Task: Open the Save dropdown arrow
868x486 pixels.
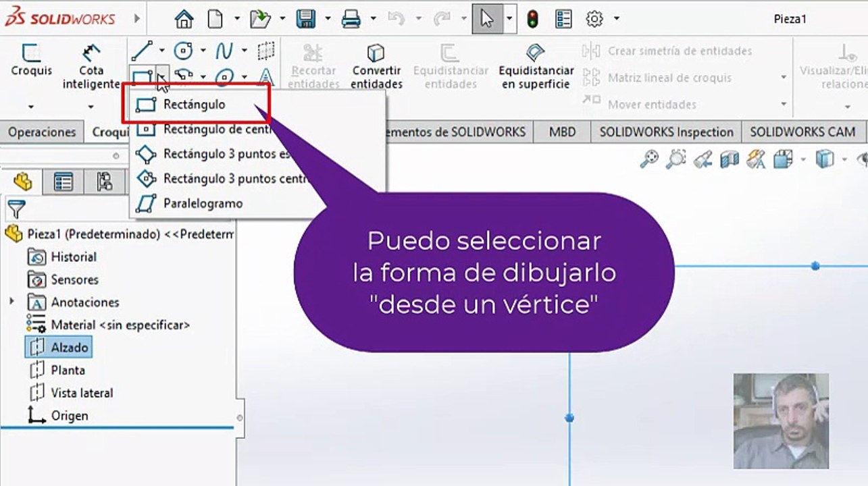Action: [327, 19]
